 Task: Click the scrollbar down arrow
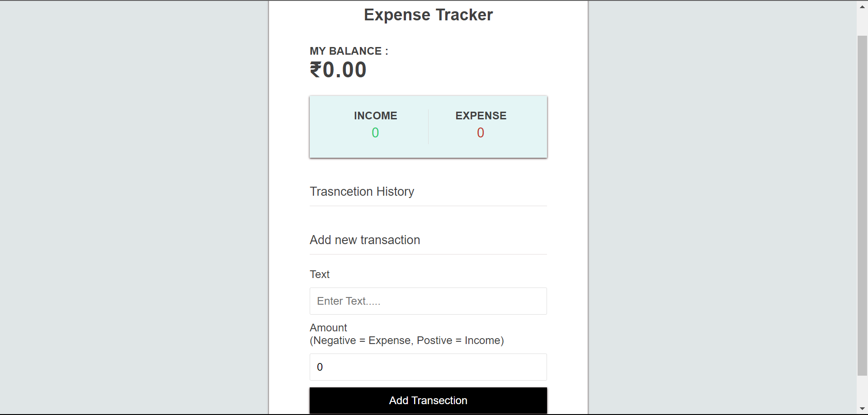[x=861, y=409]
